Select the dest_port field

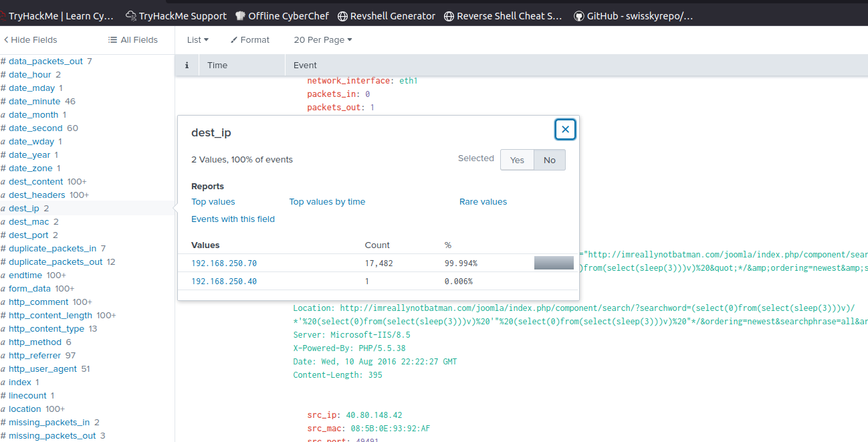29,235
